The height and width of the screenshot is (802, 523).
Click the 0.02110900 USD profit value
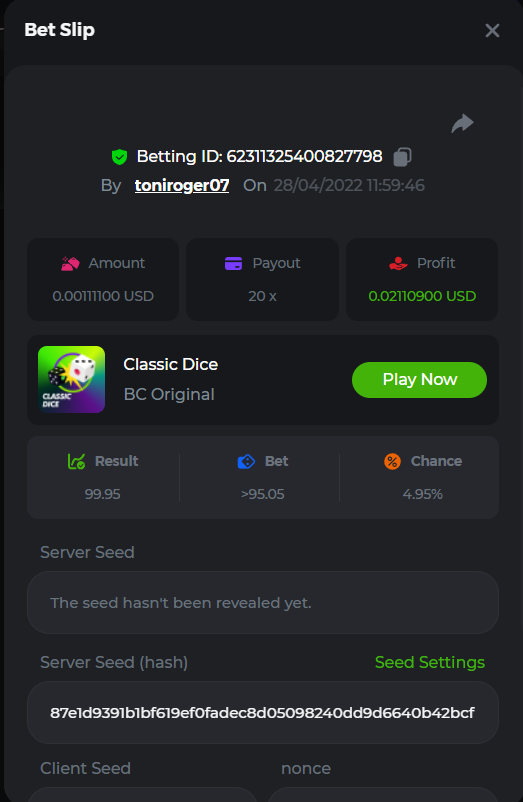click(422, 296)
